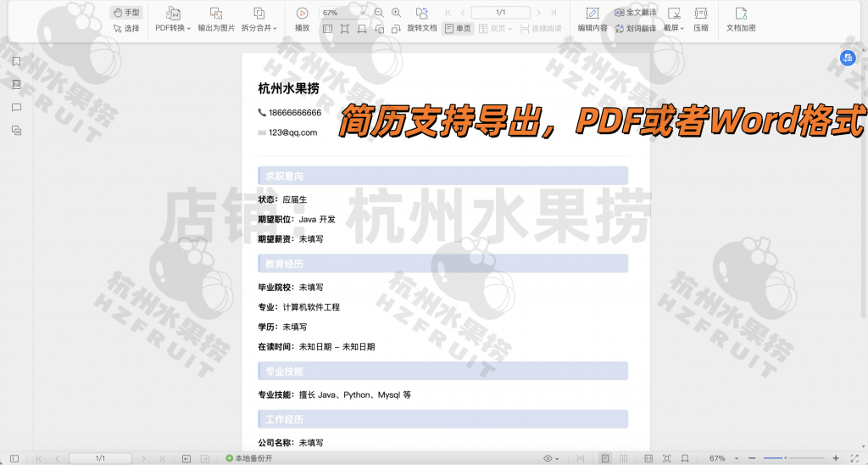Enable 单页 single page view

pos(458,28)
